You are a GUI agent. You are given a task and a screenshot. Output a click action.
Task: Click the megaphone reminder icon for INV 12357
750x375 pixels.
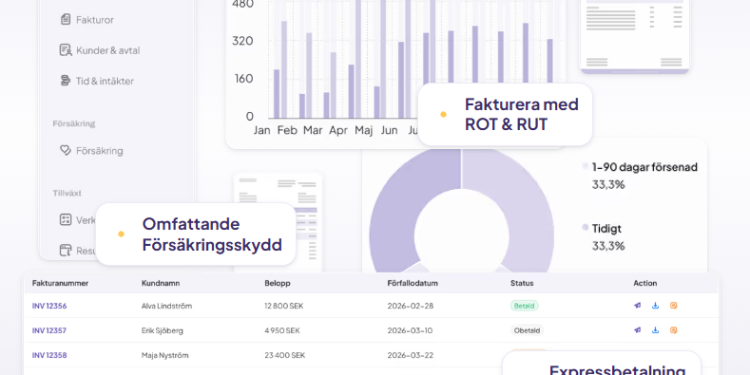coord(638,330)
